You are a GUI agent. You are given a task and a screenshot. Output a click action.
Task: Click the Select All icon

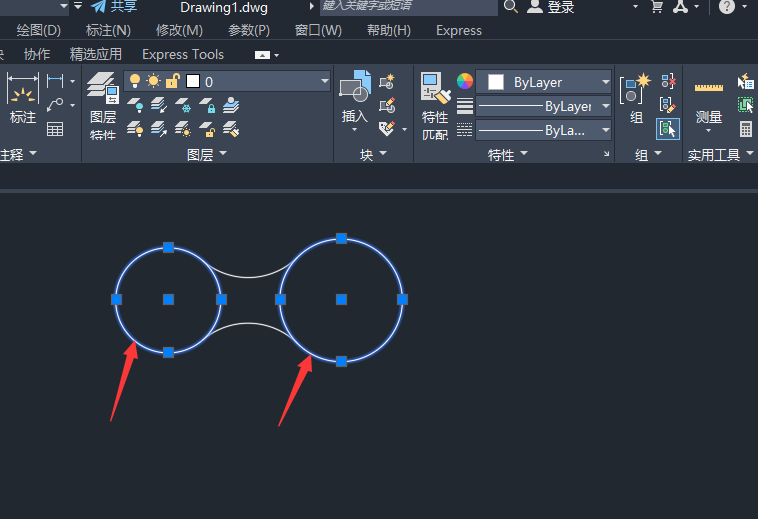click(x=745, y=105)
